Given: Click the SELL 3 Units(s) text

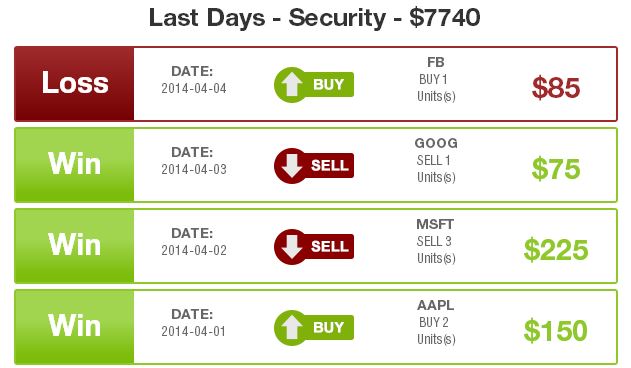Looking at the screenshot, I should tap(436, 250).
